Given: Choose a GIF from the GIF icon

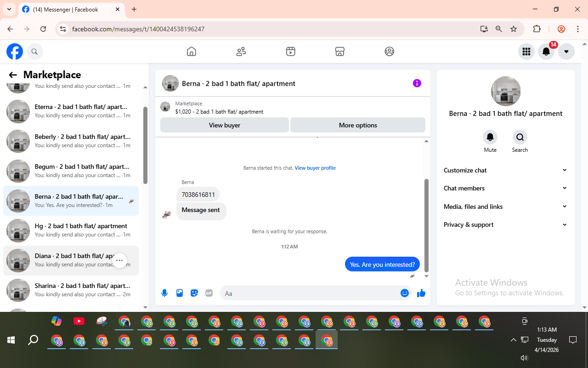Looking at the screenshot, I should point(209,293).
